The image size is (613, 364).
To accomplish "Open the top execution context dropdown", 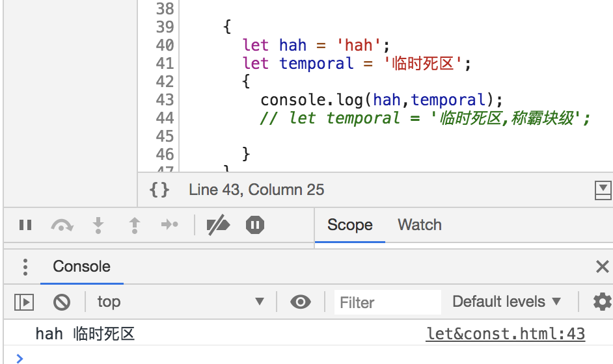I will [180, 302].
